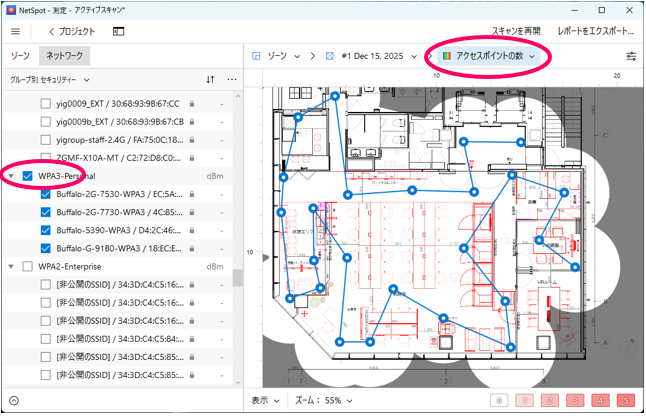
Task: Click bottom-left collapse circle arrow icon
Action: 14,400
